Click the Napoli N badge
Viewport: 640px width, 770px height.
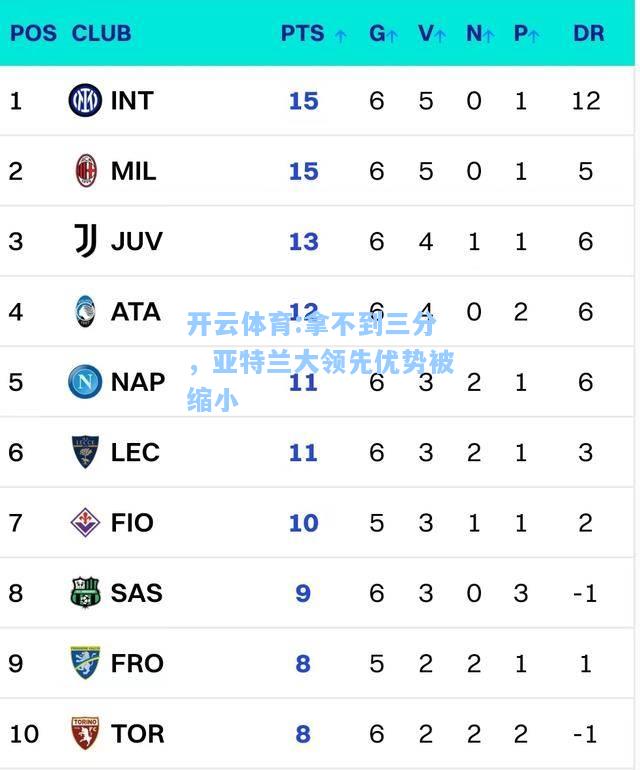(85, 382)
